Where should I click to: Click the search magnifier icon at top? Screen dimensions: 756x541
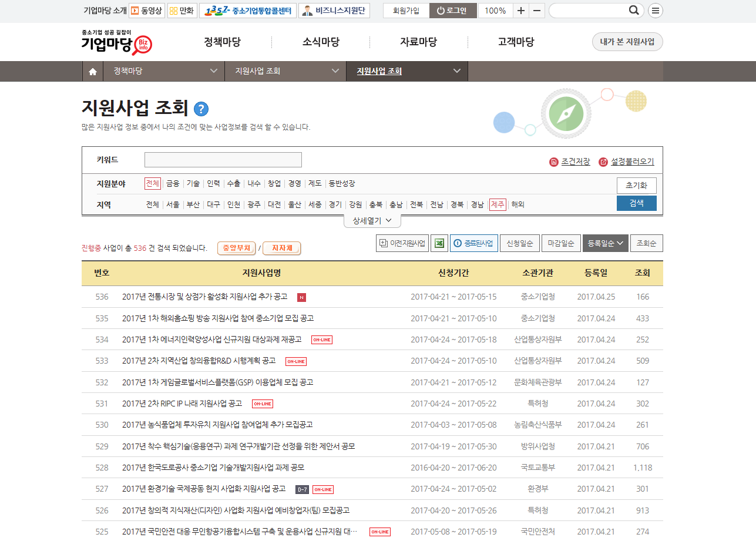tap(634, 11)
